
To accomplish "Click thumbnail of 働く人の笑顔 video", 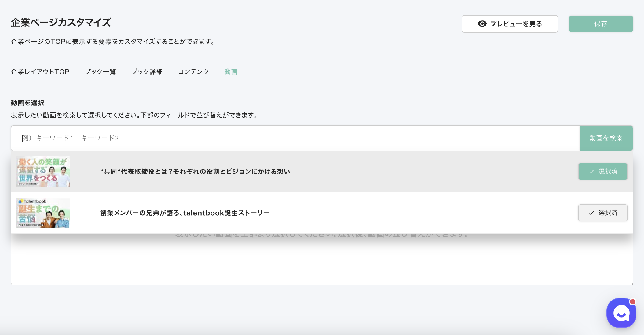I will (x=43, y=172).
